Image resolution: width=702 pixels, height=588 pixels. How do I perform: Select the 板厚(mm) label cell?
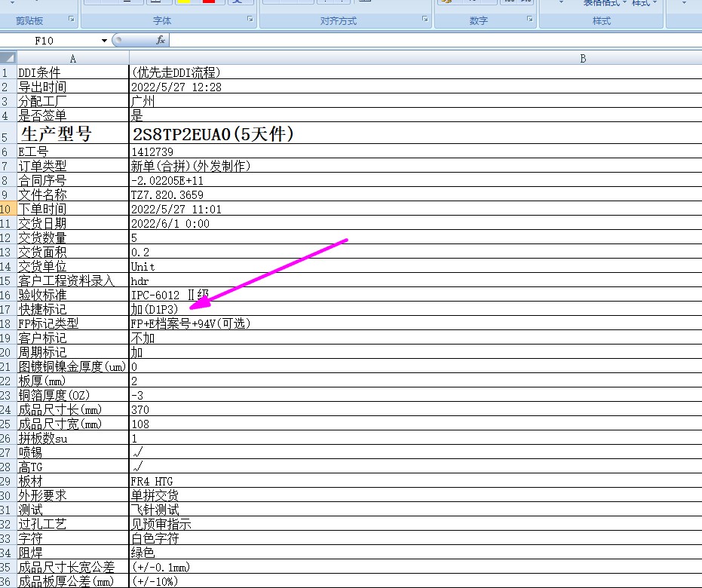pyautogui.click(x=73, y=381)
